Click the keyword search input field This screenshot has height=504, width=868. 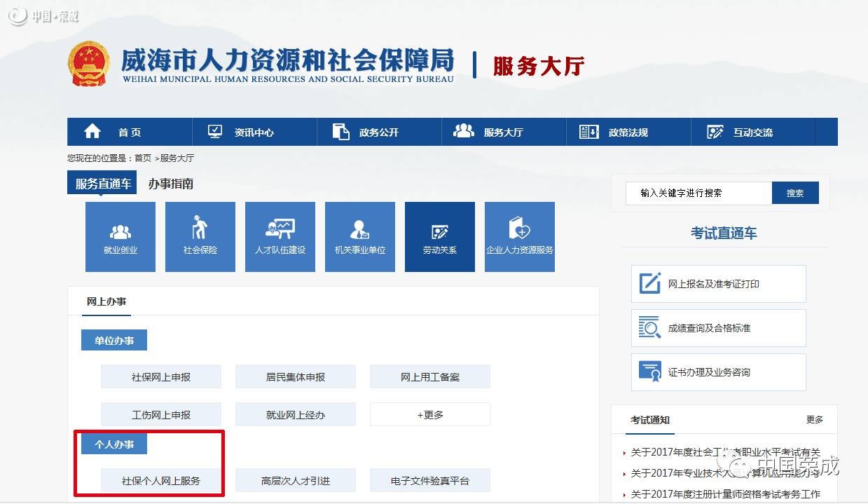point(698,193)
